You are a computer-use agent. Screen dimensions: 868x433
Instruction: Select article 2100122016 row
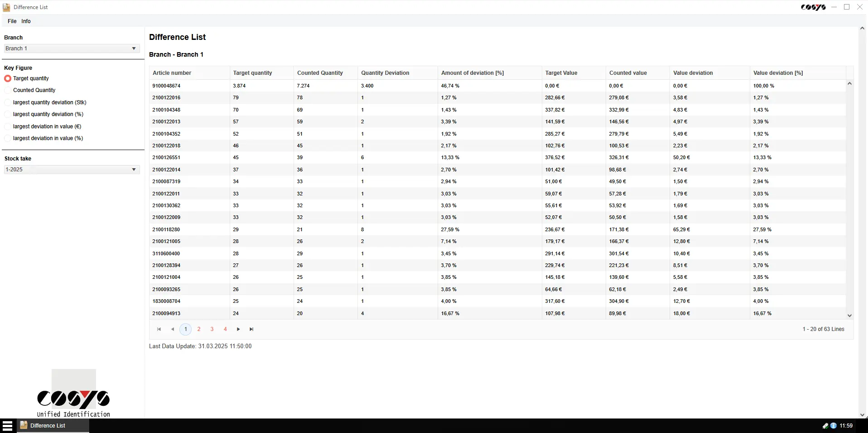[x=497, y=97]
